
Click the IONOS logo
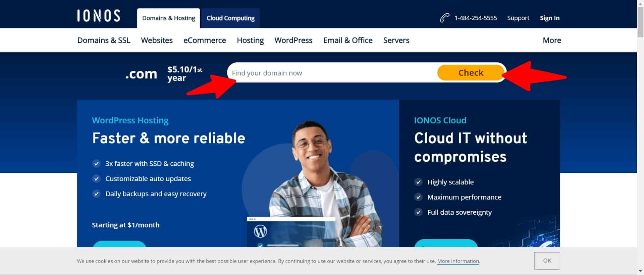pyautogui.click(x=99, y=16)
